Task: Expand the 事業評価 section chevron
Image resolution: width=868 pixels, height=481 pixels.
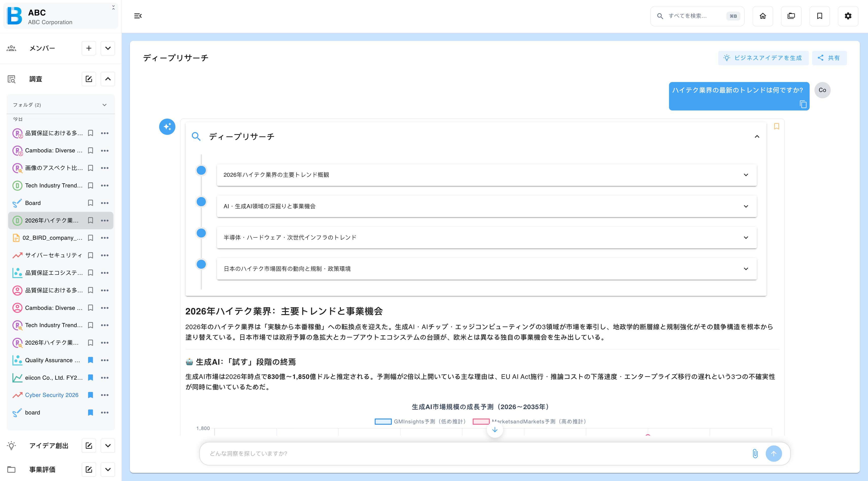Action: (x=108, y=470)
